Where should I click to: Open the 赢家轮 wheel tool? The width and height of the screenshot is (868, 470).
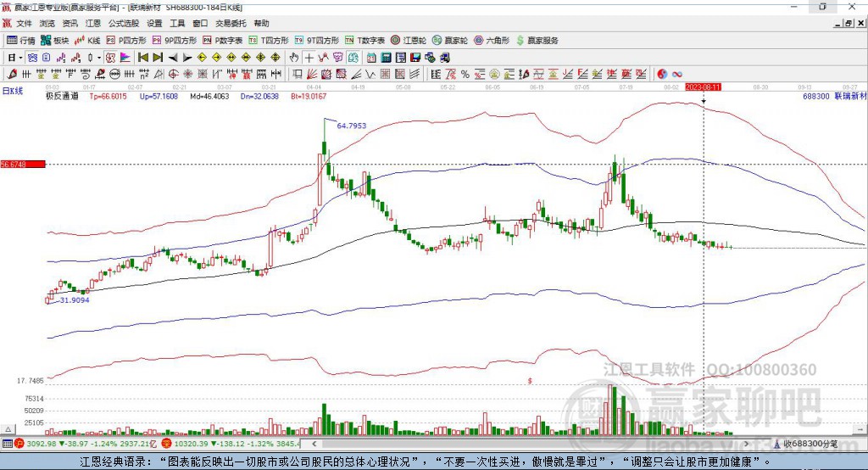click(x=450, y=41)
